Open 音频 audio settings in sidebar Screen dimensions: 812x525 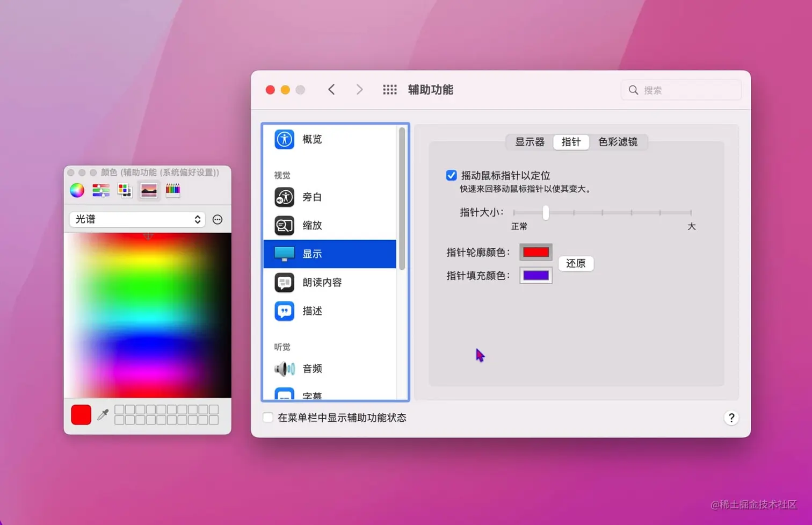[x=330, y=369]
